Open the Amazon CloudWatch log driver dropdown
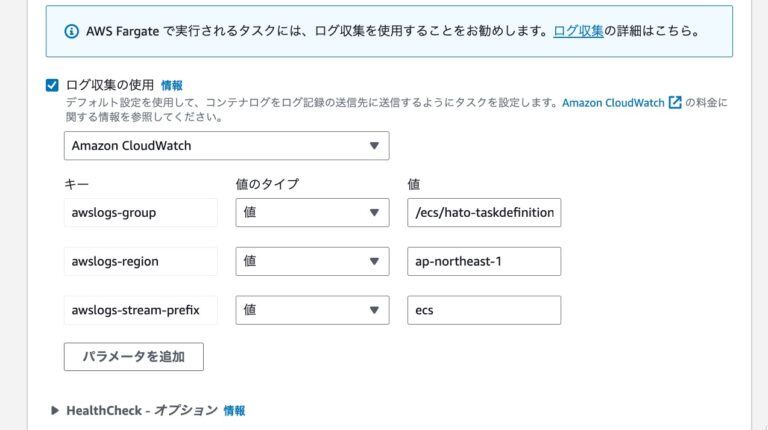Image resolution: width=768 pixels, height=430 pixels. point(226,145)
